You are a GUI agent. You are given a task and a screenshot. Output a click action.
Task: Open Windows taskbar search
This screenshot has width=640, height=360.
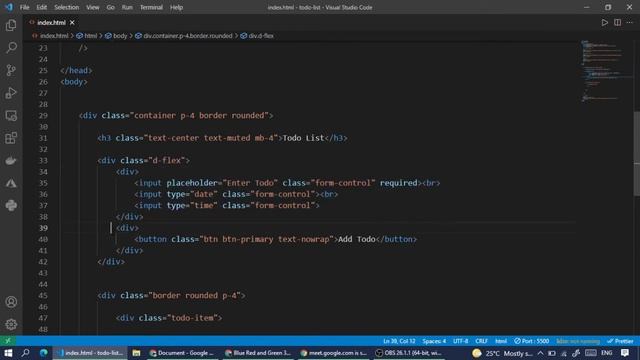pos(25,353)
